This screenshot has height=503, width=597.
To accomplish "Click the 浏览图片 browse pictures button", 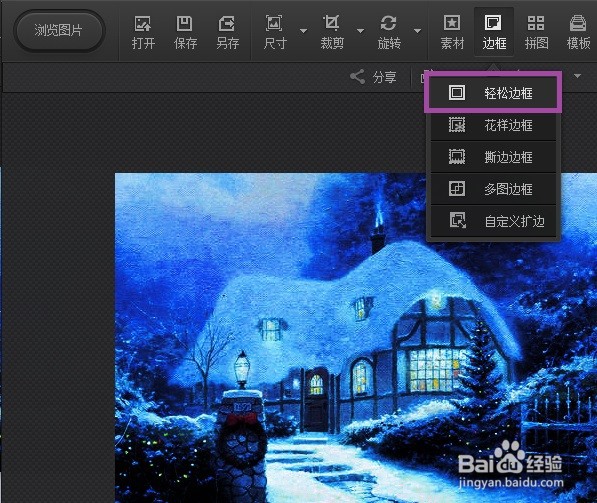I will [x=59, y=30].
